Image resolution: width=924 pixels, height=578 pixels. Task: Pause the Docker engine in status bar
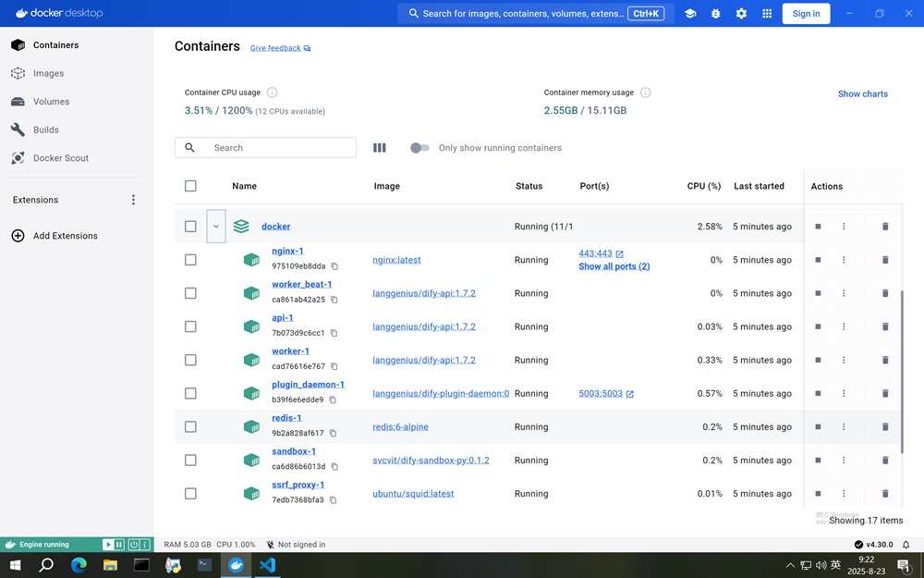119,545
